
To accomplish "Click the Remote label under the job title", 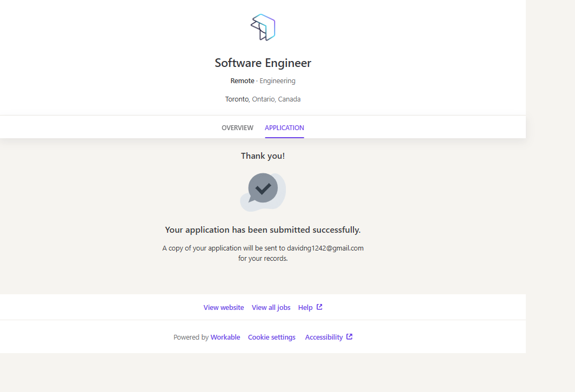I will (242, 81).
